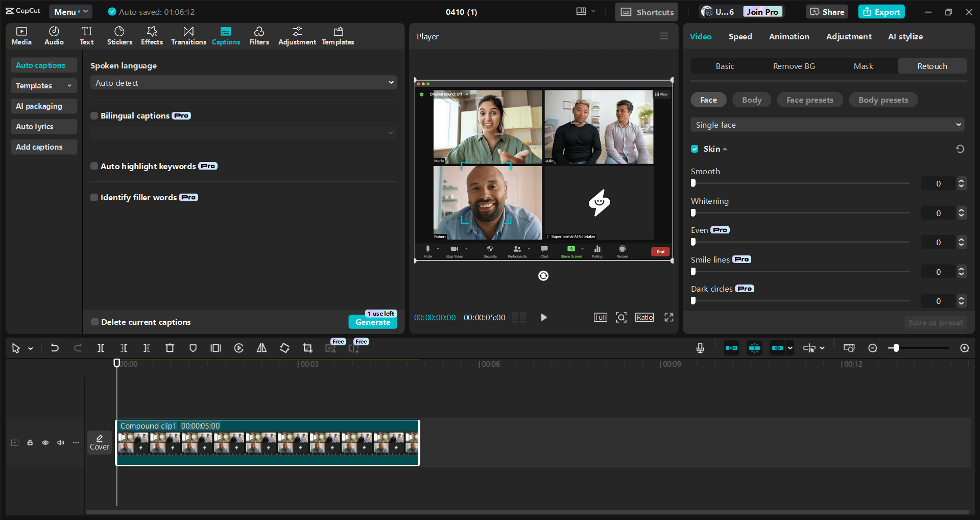Open the Stickers panel

[119, 35]
